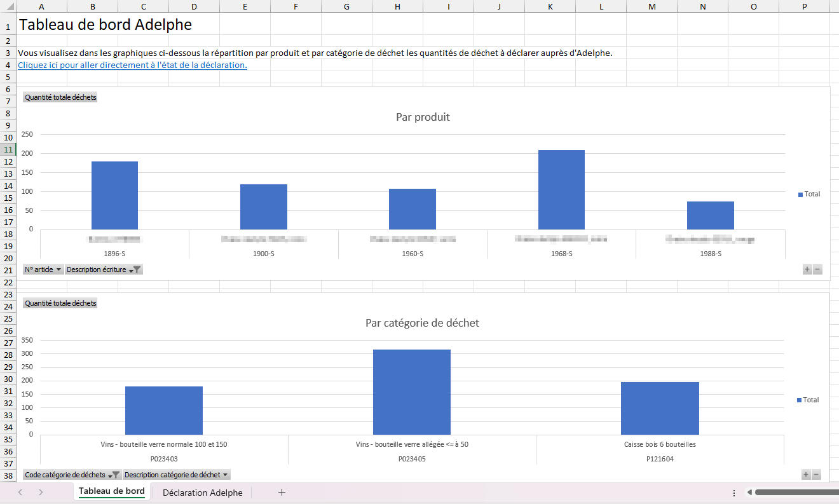
Task: Collapse entire field in Par produit chart
Action: coord(817,269)
